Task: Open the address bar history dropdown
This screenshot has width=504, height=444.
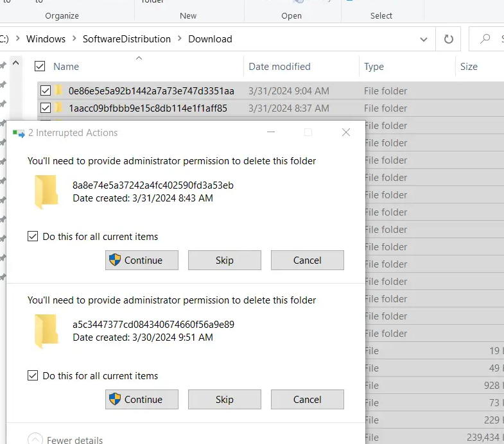Action: click(x=424, y=39)
